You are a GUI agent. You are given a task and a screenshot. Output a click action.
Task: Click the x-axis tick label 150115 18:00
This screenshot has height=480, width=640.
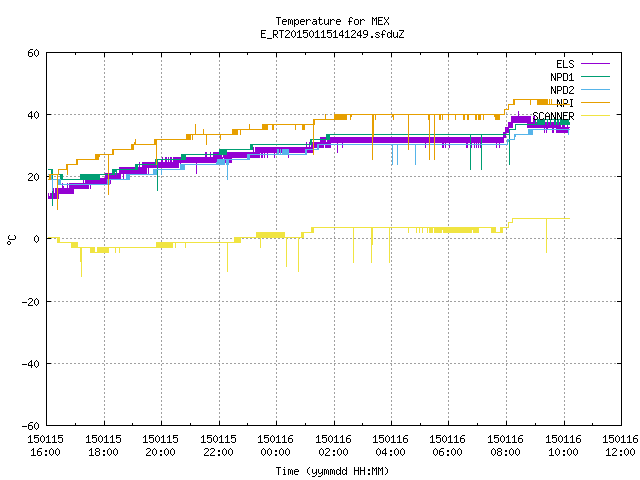[x=104, y=446]
